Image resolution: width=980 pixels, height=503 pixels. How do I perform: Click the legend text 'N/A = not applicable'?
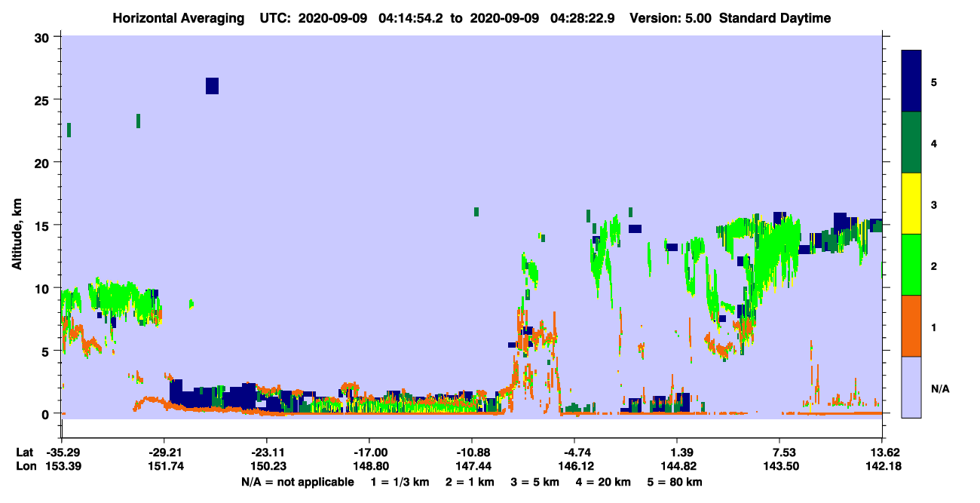(297, 482)
